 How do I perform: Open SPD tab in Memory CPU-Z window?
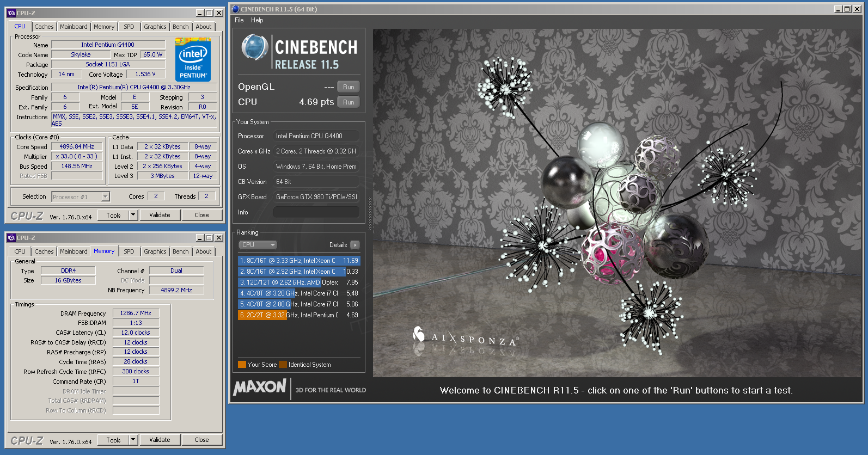tap(129, 251)
